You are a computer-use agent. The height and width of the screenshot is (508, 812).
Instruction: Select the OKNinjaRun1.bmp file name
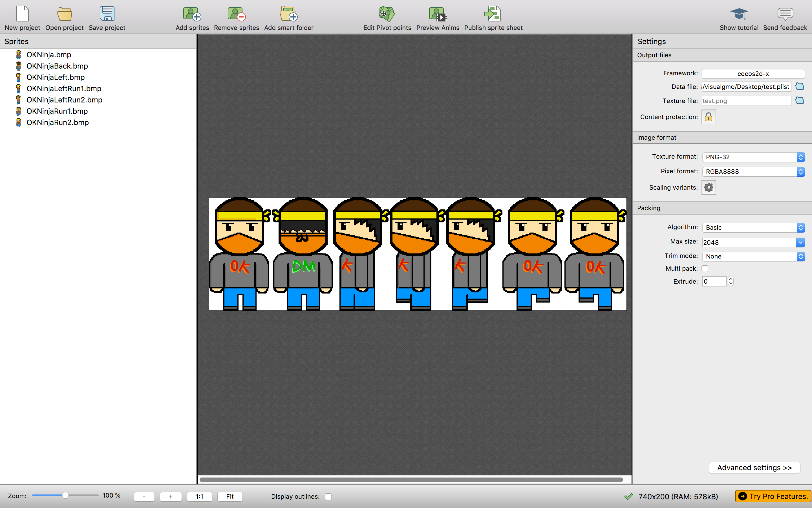coord(57,111)
